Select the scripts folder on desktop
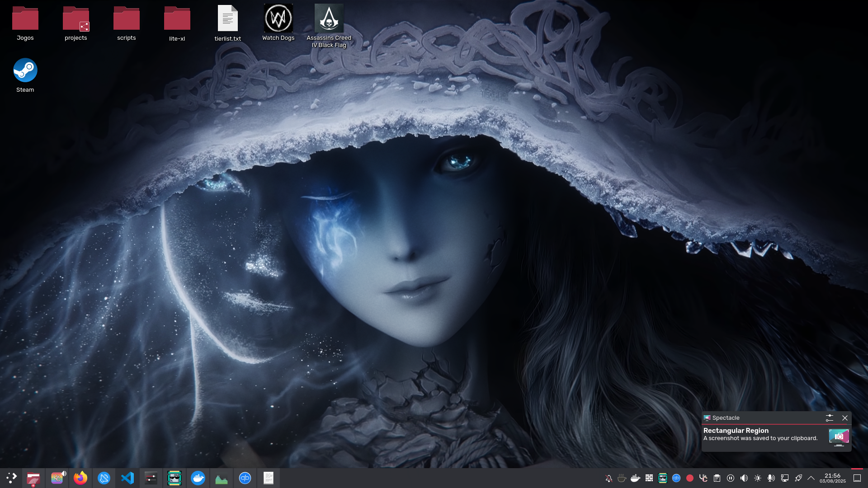 pos(127,23)
